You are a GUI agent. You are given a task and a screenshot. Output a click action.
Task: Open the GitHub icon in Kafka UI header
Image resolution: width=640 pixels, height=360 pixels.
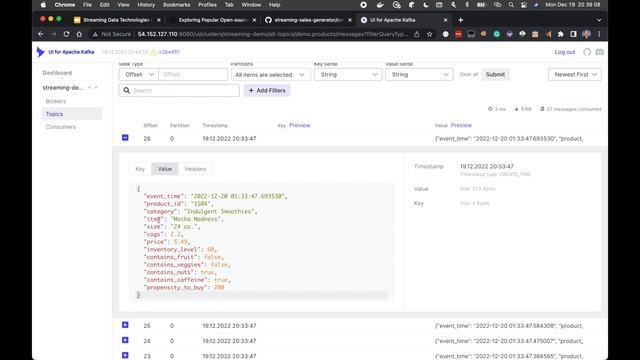coord(587,52)
